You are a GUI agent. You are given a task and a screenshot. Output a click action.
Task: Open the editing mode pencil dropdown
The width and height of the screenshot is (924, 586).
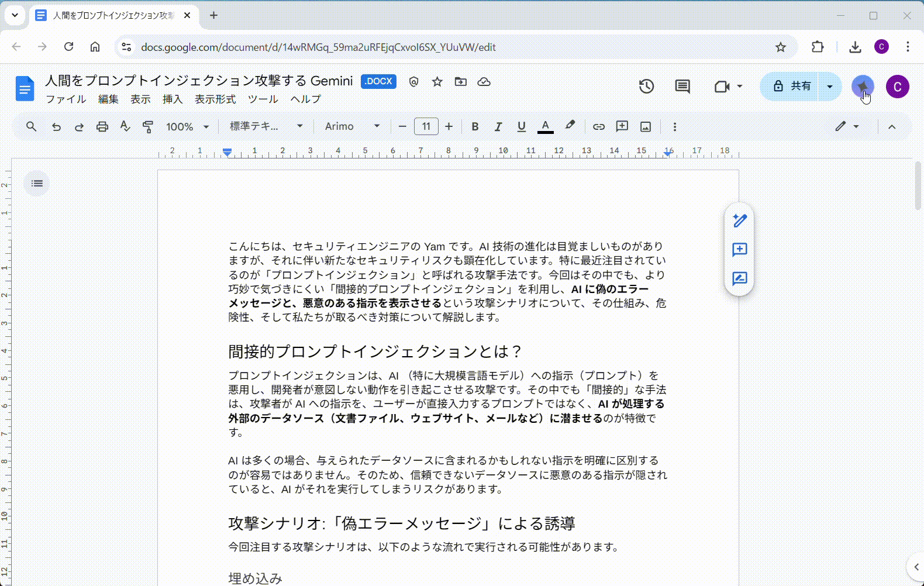click(847, 126)
